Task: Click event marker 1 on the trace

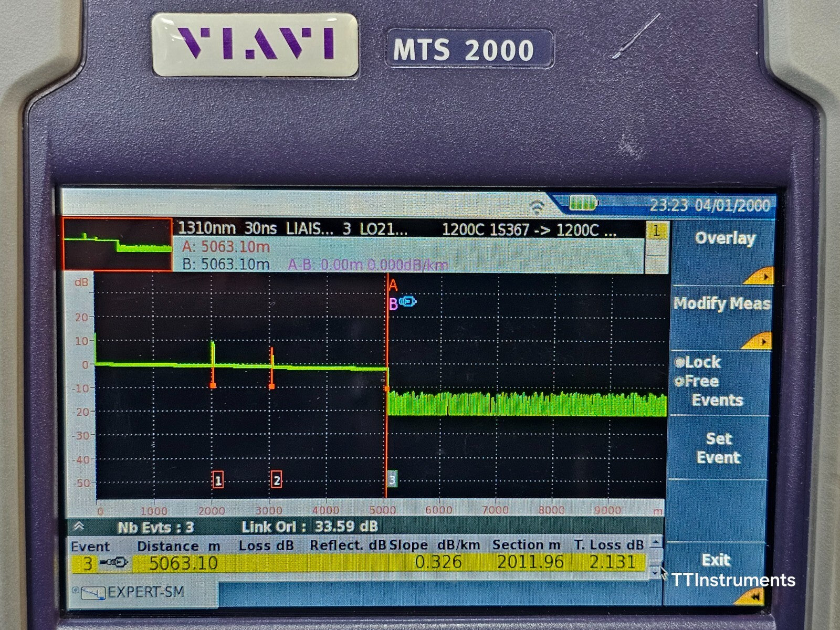Action: (x=219, y=479)
